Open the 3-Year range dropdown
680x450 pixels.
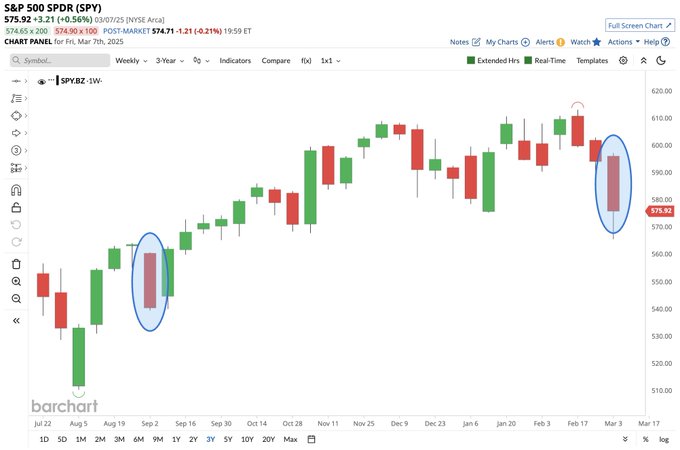pos(173,61)
